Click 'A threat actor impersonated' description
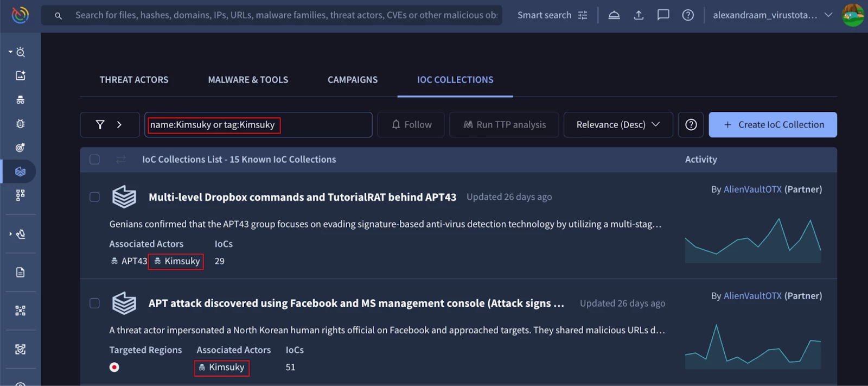Image resolution: width=868 pixels, height=386 pixels. tap(387, 330)
